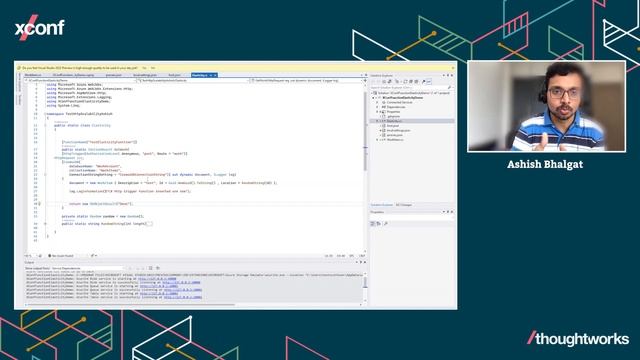Open the Queue service is starting URL
This screenshot has width=640, height=360.
coord(159,286)
